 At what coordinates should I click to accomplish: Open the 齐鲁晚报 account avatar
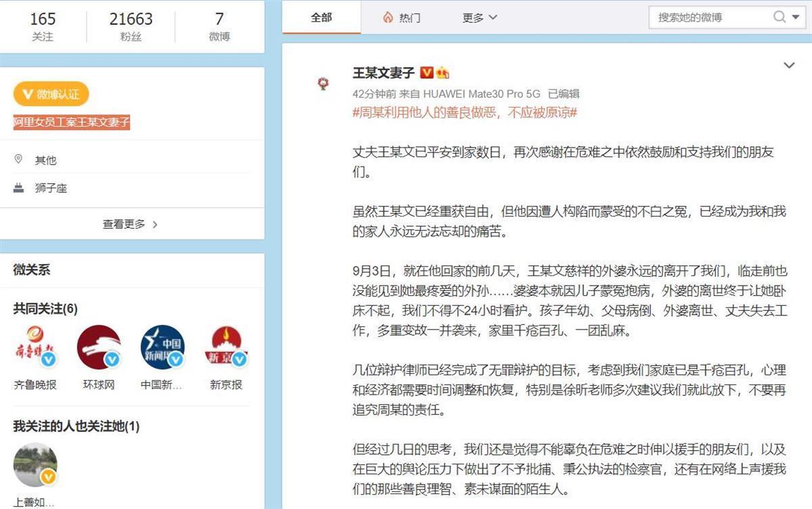click(x=35, y=347)
